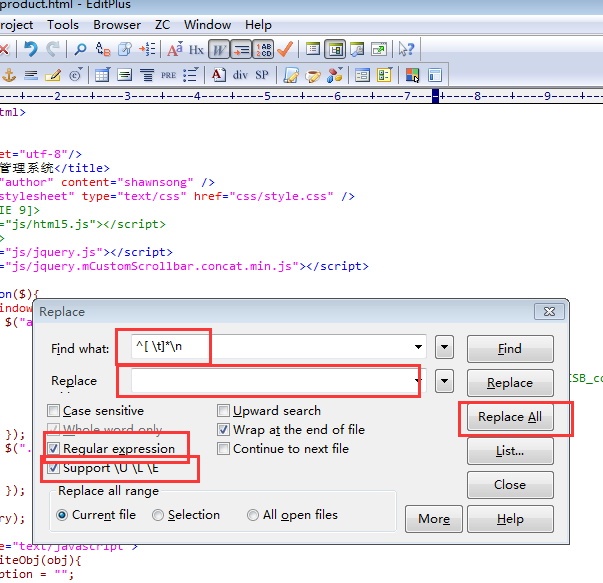Insert table icon in HTML toolbar
This screenshot has width=603, height=583.
point(102,75)
